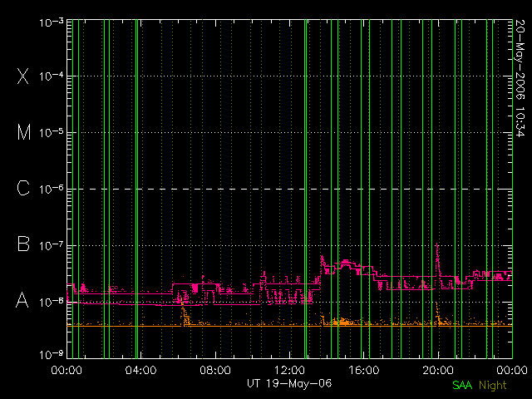The height and width of the screenshot is (399, 532).
Task: Click the 04:00 time axis label
Action: tap(140, 370)
